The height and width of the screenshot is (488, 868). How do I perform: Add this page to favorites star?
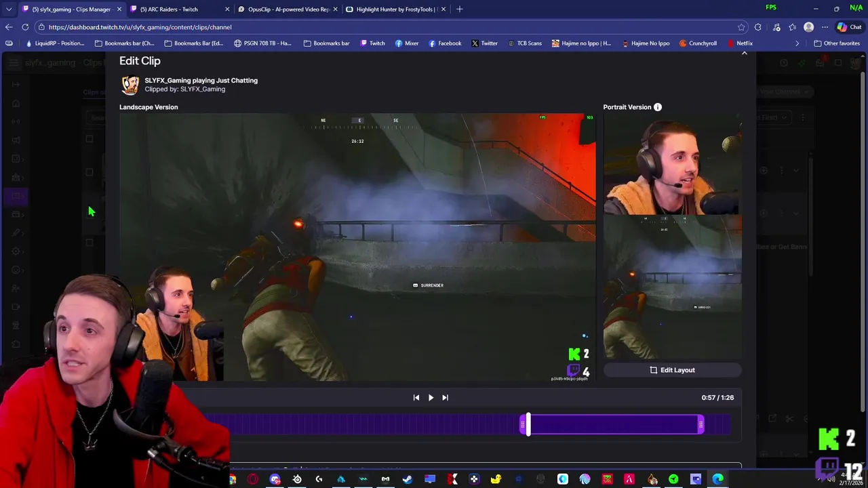741,27
